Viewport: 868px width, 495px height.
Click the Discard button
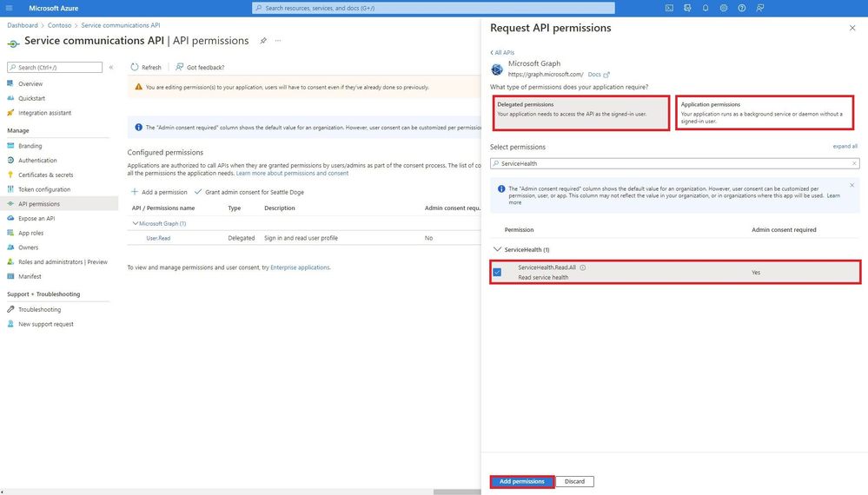(574, 481)
